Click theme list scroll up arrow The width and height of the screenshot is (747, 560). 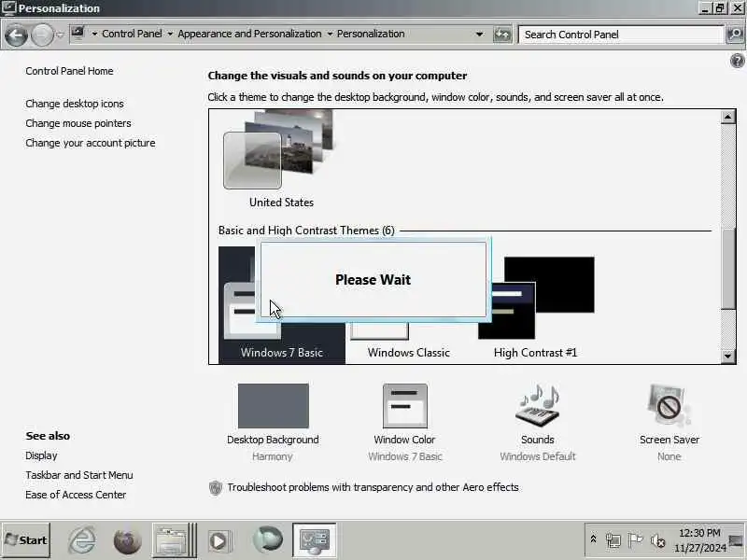tap(728, 117)
